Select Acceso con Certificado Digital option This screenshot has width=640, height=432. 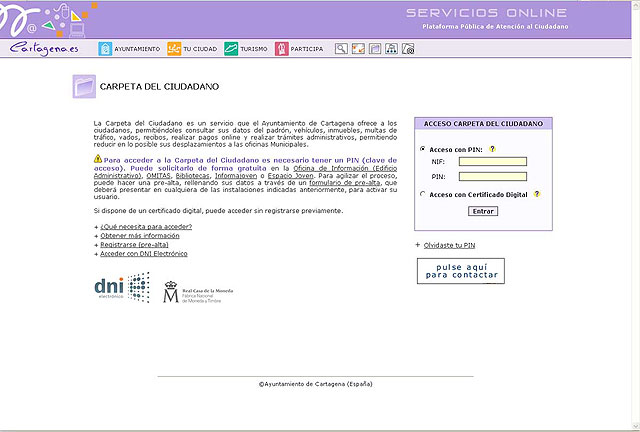point(423,195)
